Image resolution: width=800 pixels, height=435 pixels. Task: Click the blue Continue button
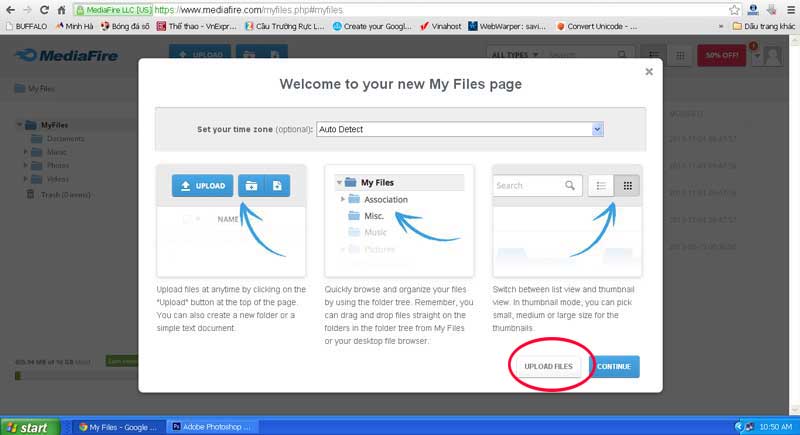(x=614, y=366)
